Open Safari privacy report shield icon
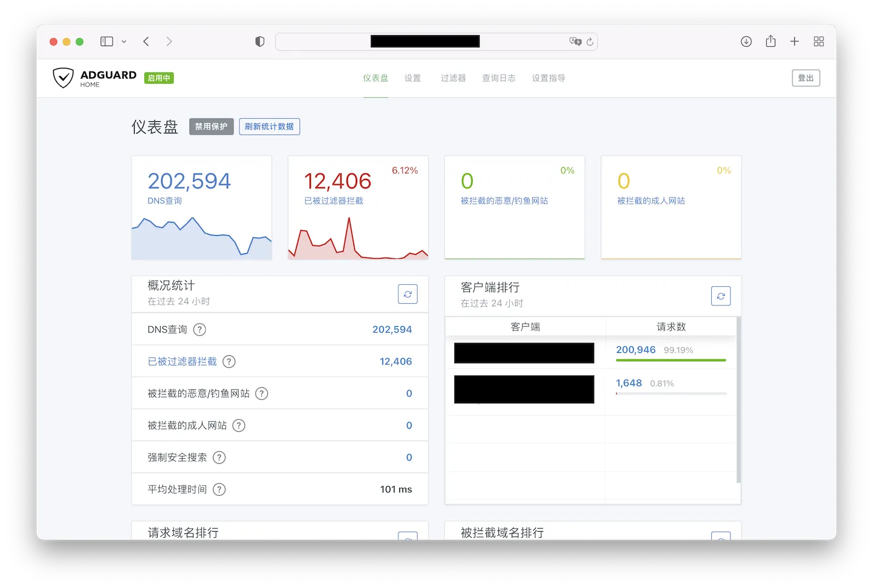Screen dimensions: 873x588 tap(259, 41)
